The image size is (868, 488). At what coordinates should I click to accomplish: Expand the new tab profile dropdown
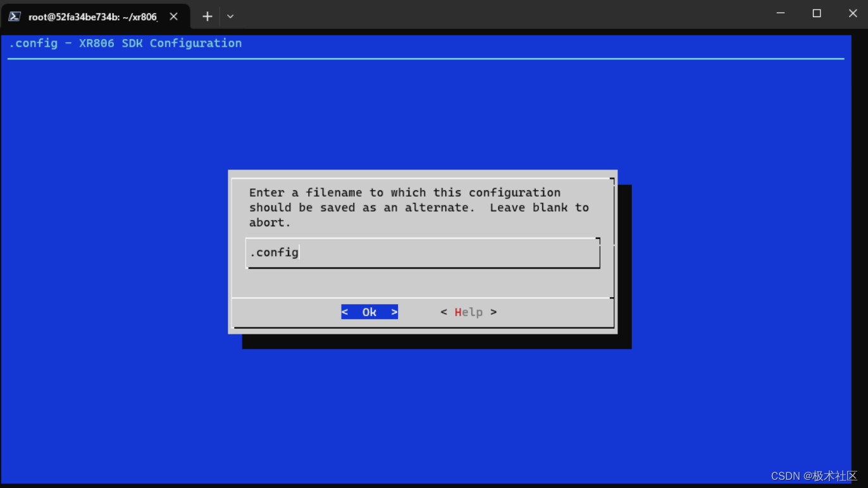coord(230,16)
